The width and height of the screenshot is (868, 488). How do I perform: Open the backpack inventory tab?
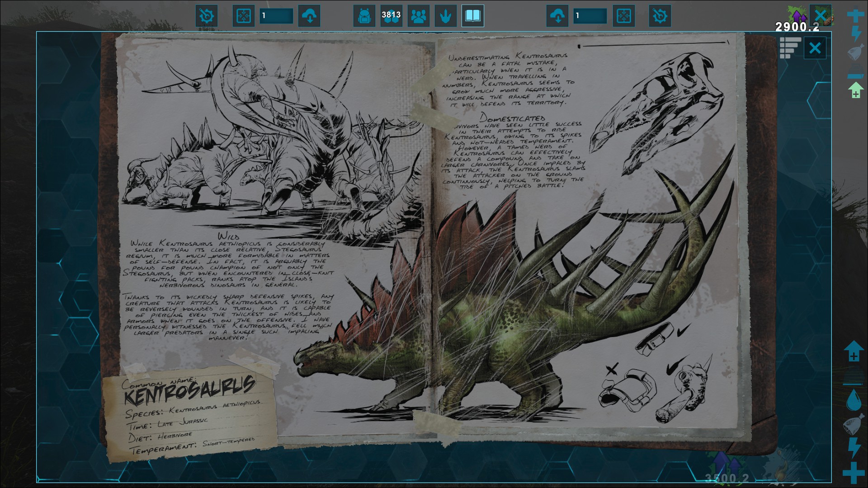364,16
